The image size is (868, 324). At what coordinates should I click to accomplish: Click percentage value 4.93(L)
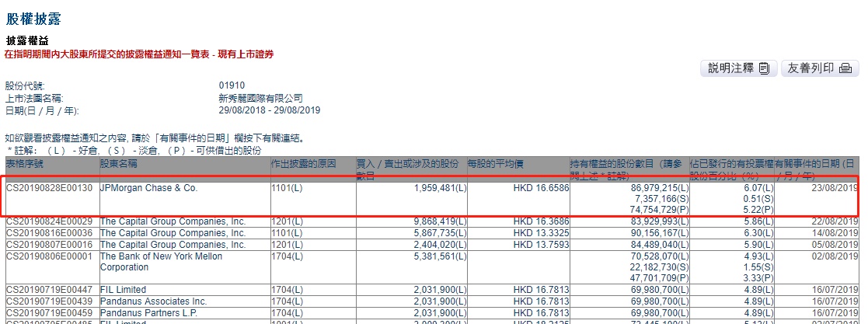[758, 256]
